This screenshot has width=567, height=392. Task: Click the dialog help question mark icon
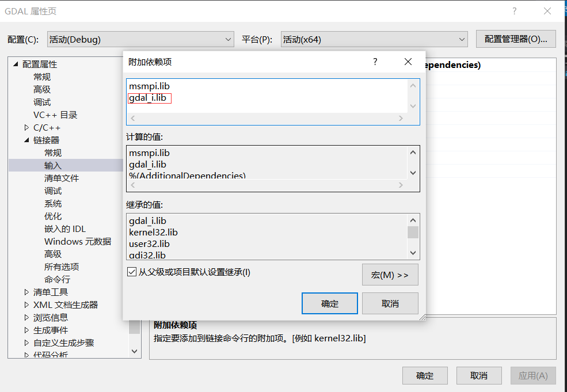(375, 62)
